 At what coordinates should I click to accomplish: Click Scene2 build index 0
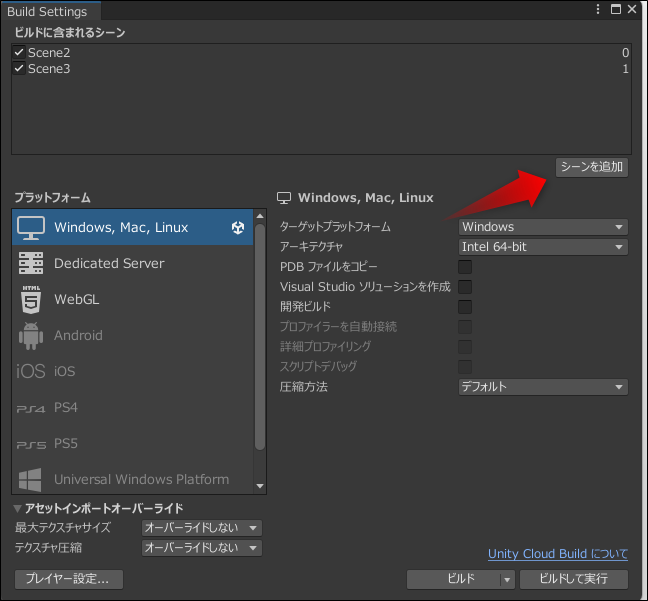pyautogui.click(x=625, y=52)
